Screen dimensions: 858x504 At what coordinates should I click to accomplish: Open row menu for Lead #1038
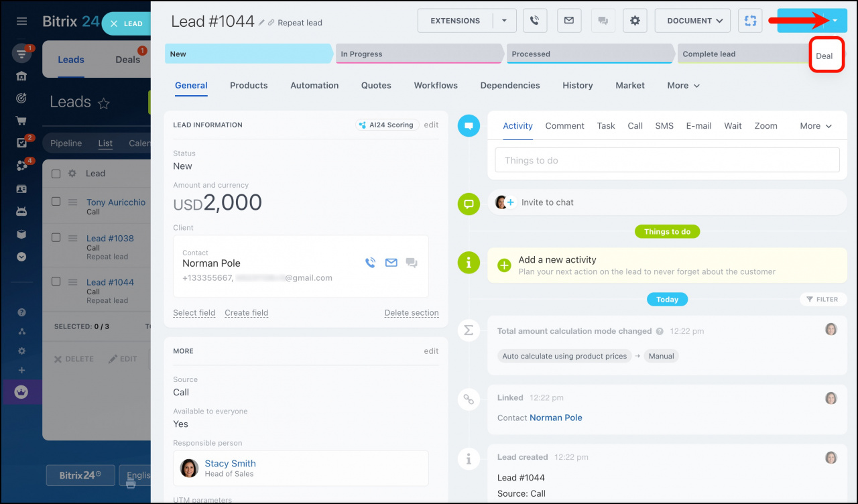pyautogui.click(x=72, y=239)
